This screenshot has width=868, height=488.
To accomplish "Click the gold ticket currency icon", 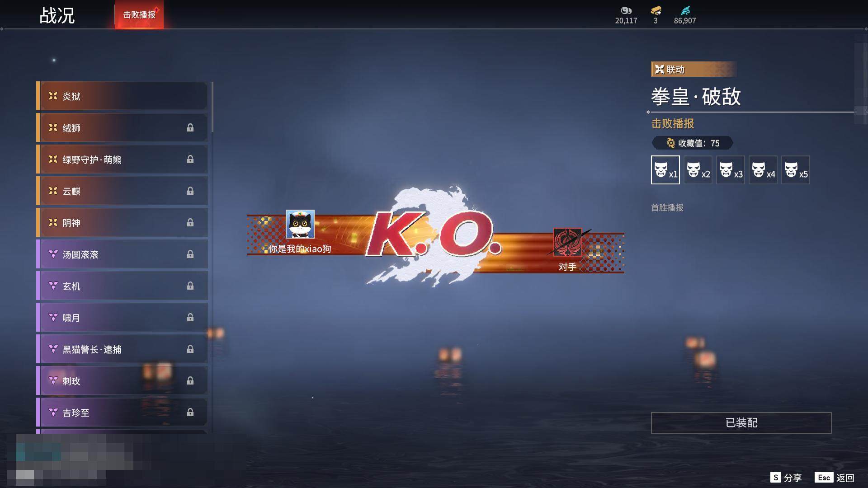I will point(656,10).
